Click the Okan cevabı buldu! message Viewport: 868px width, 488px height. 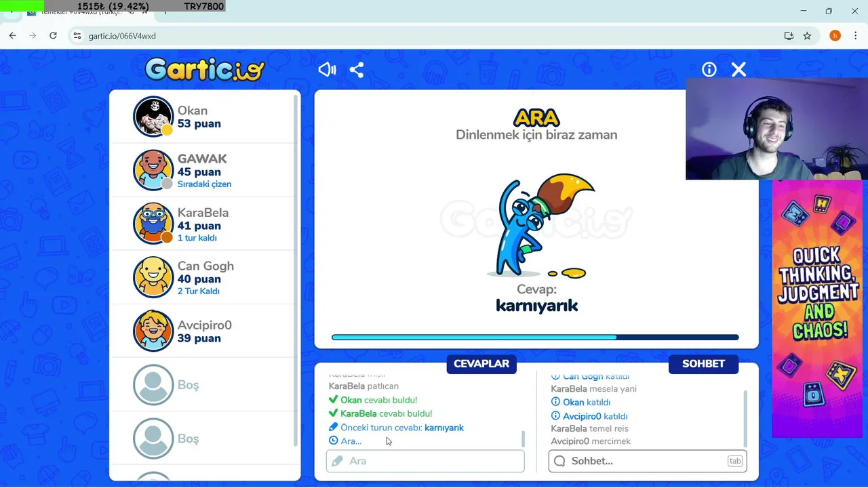[372, 400]
